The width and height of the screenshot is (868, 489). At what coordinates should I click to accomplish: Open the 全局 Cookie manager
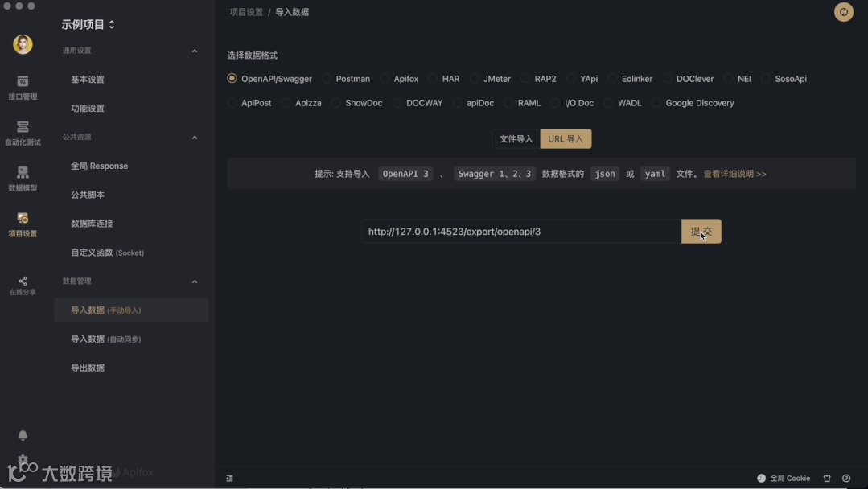784,478
